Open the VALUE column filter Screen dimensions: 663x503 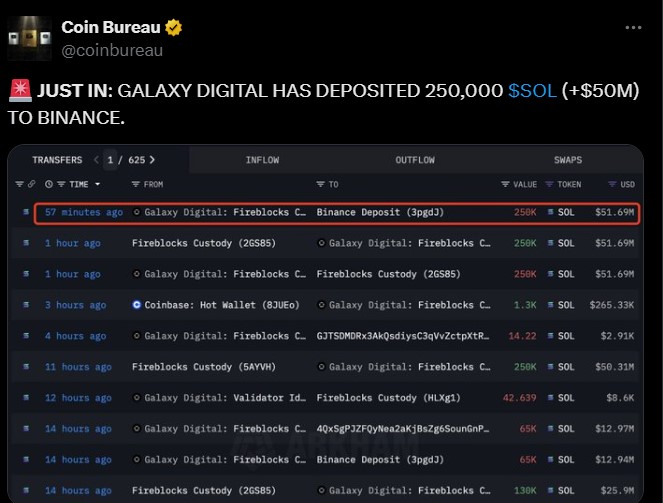505,184
